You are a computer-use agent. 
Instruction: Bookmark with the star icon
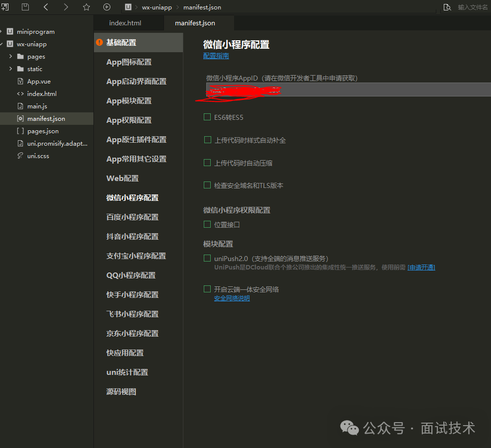click(x=86, y=7)
